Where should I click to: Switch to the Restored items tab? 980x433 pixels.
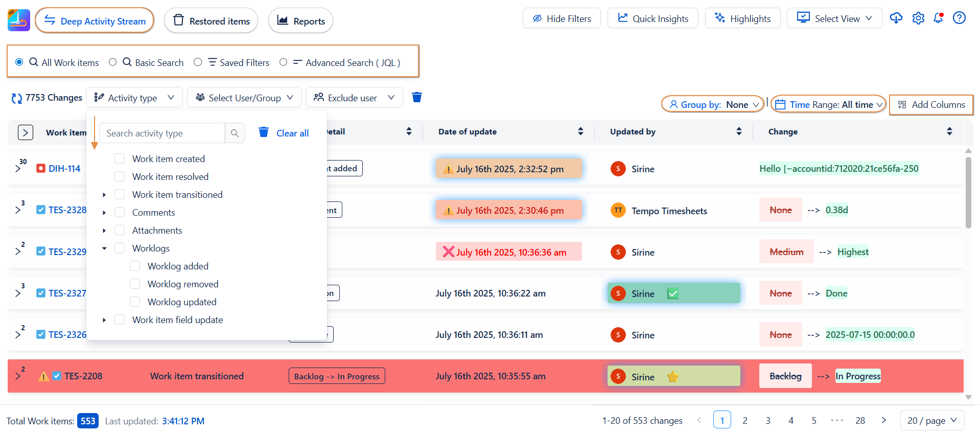coord(211,21)
